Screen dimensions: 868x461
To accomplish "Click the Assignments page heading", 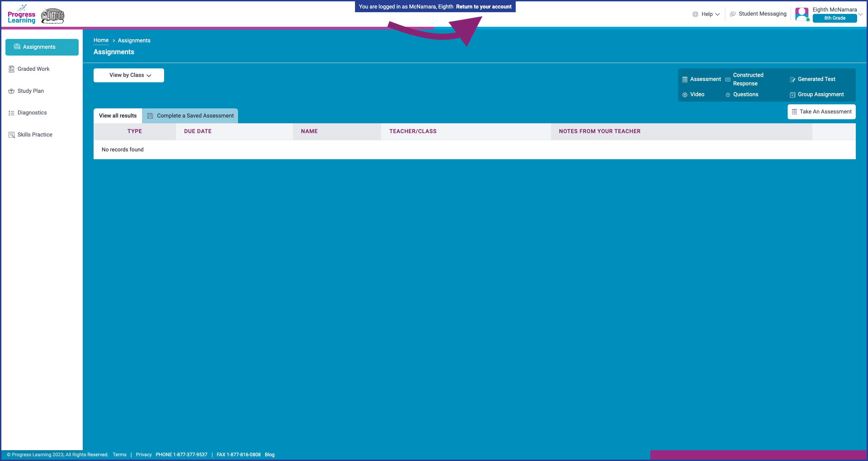I will point(114,52).
